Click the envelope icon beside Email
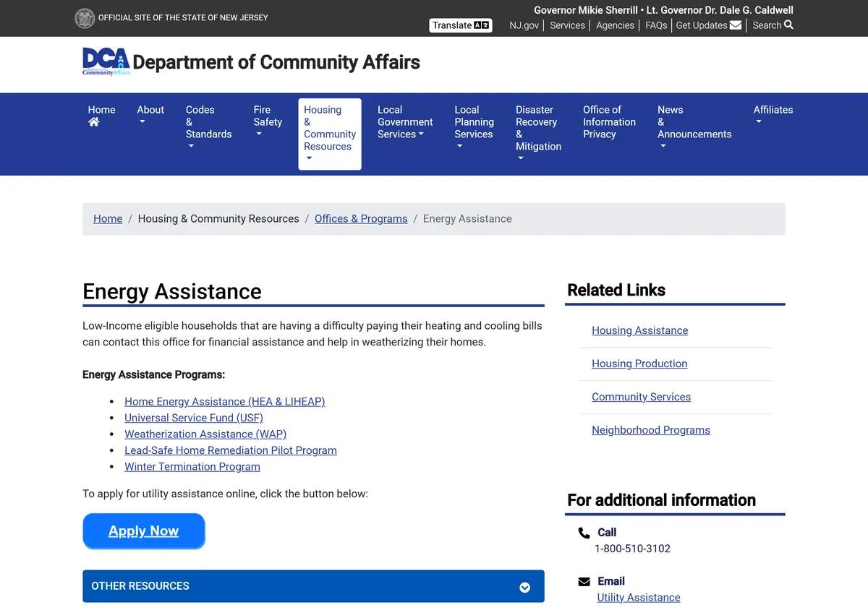The image size is (868, 610). click(x=584, y=582)
